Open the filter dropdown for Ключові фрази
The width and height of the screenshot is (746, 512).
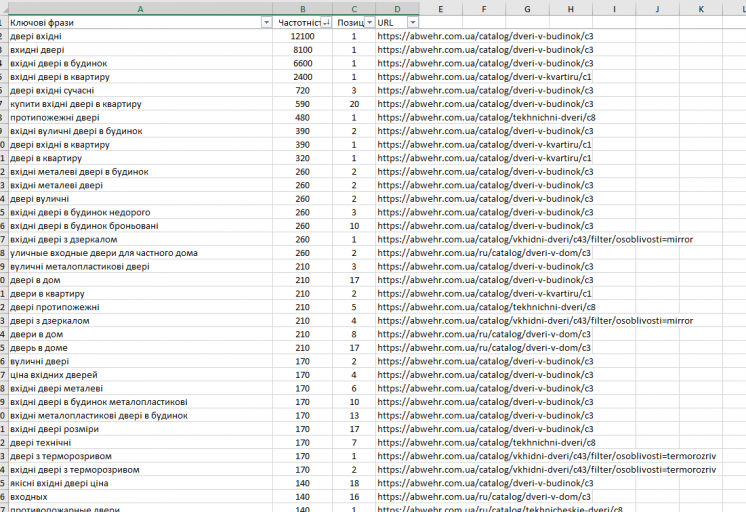pos(266,23)
